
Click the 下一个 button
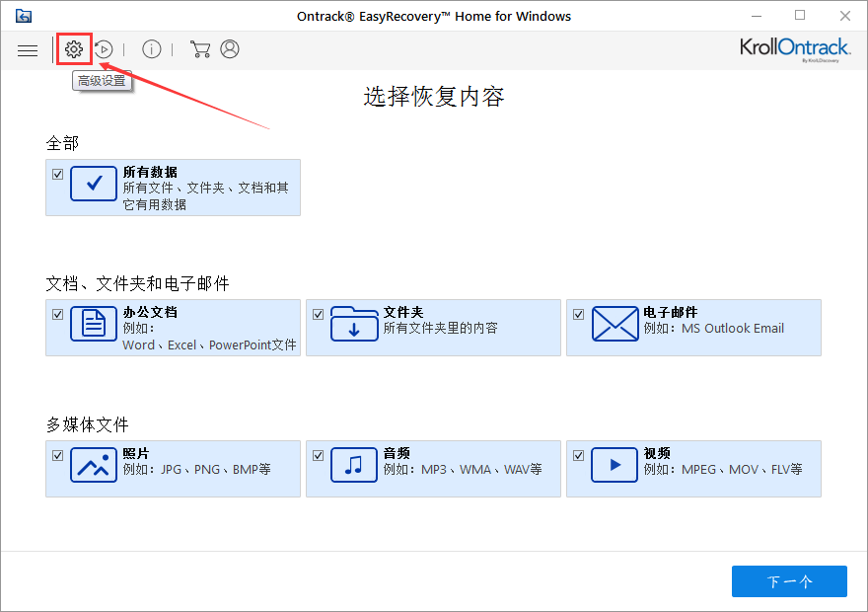point(788,581)
